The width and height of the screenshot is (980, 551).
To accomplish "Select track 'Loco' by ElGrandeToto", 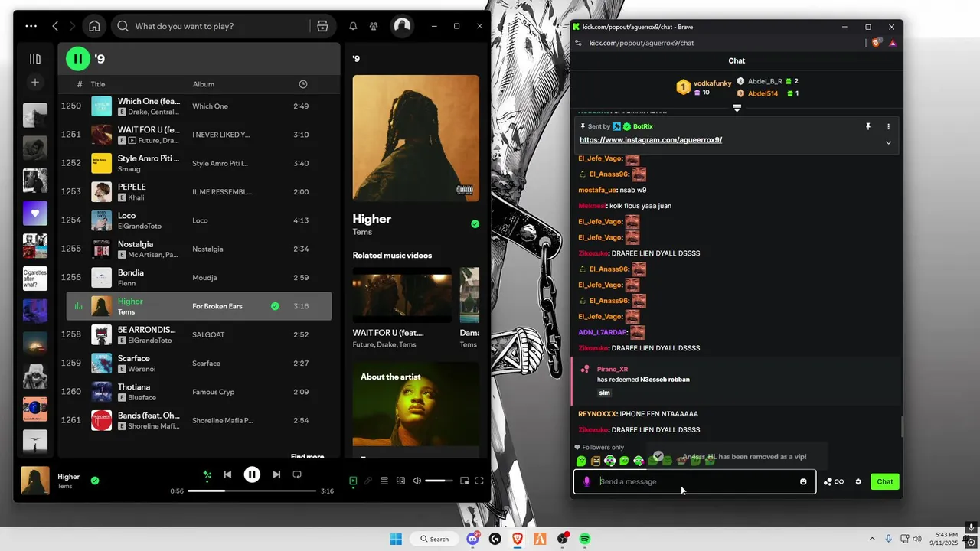I will coord(199,220).
